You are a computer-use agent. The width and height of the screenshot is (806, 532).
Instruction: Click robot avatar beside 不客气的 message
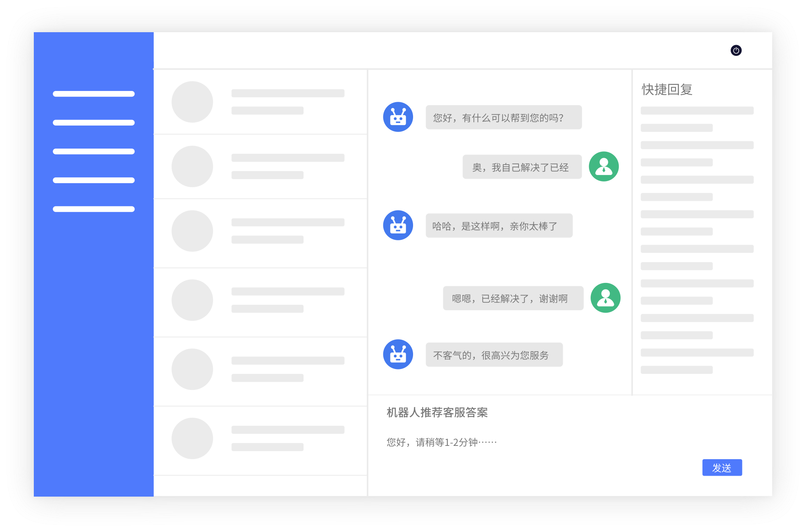(398, 355)
